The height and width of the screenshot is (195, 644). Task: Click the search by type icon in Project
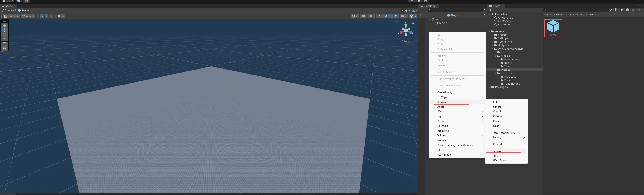point(616,10)
